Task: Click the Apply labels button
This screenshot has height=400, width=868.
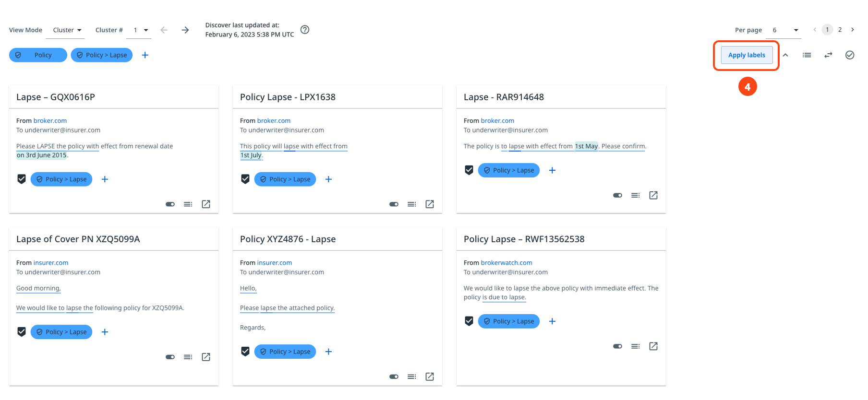Action: pos(747,55)
